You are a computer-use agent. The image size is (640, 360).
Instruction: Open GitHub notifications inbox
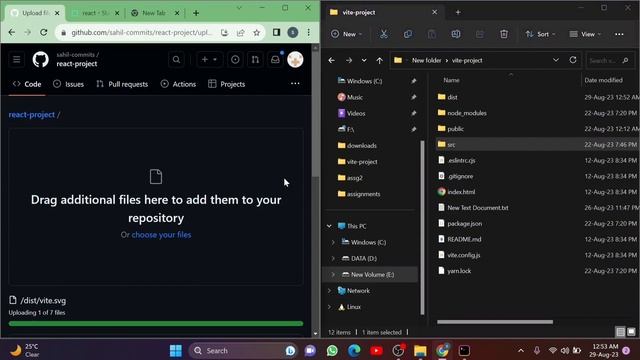[x=275, y=60]
